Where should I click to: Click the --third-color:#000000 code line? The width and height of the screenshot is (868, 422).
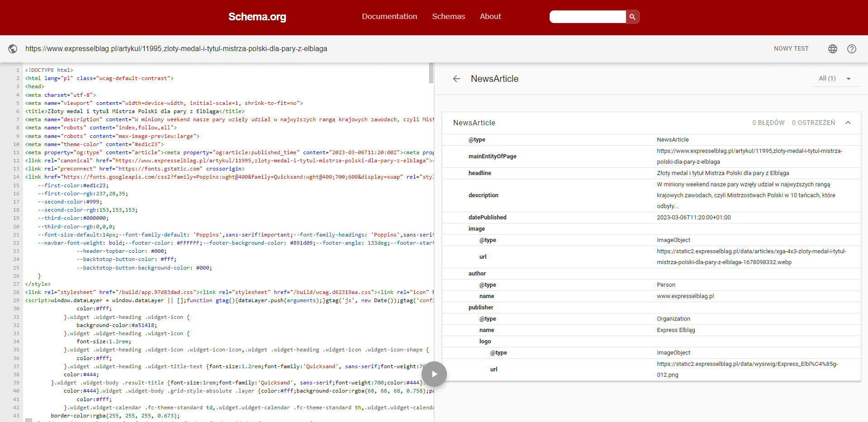click(73, 218)
